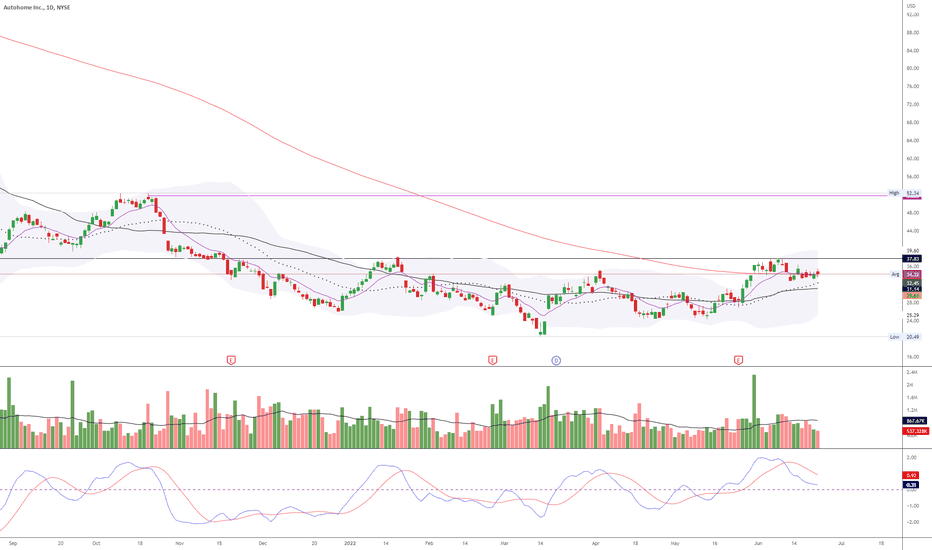Open the earnings marker in late February
The height and width of the screenshot is (550, 932).
(x=492, y=360)
